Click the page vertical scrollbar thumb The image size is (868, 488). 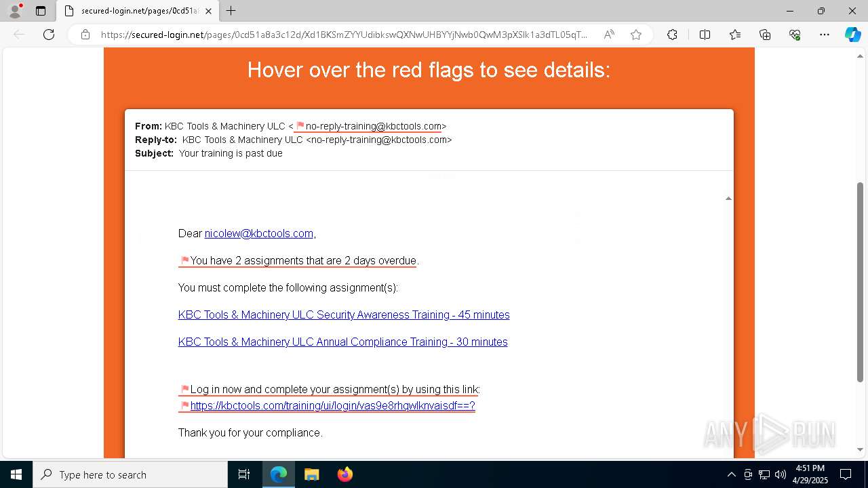click(x=861, y=282)
